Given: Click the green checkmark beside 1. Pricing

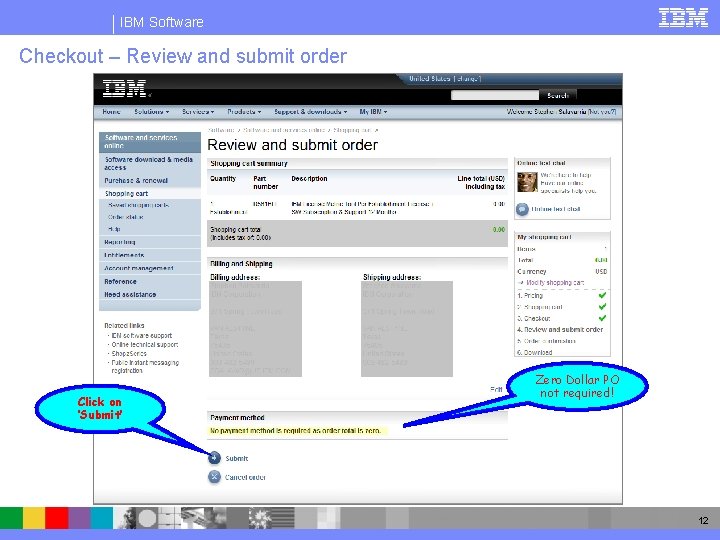Looking at the screenshot, I should coord(602,295).
